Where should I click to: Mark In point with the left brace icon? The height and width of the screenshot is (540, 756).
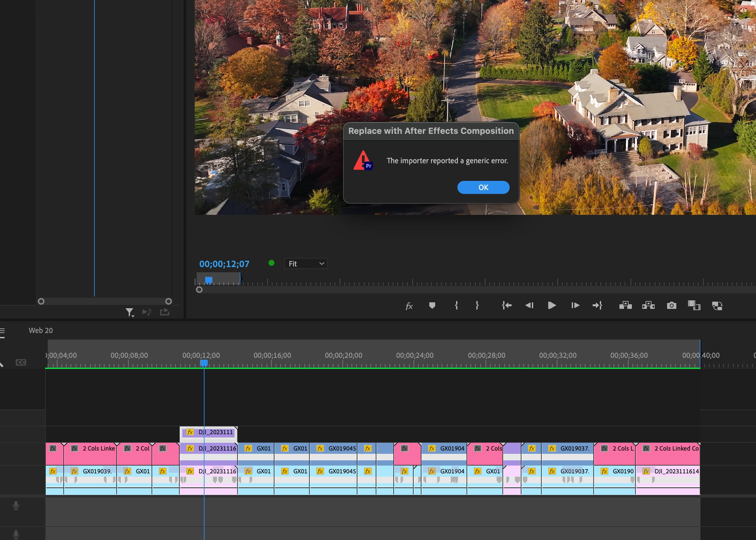click(x=456, y=305)
